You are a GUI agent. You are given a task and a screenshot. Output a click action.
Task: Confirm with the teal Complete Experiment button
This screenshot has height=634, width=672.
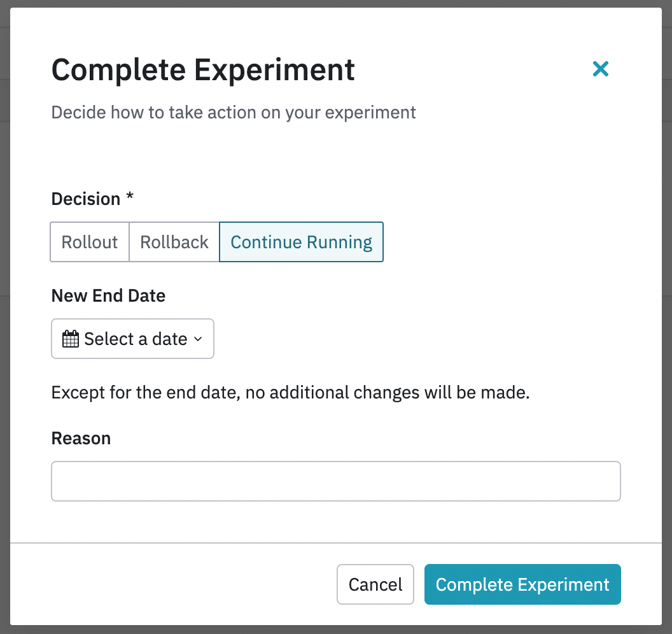coord(522,584)
